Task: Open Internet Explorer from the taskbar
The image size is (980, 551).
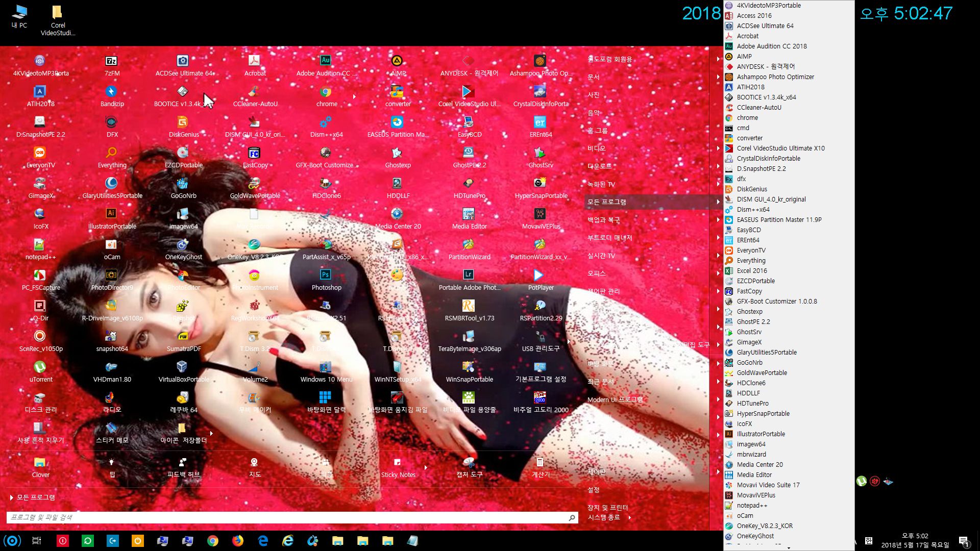Action: [x=288, y=541]
